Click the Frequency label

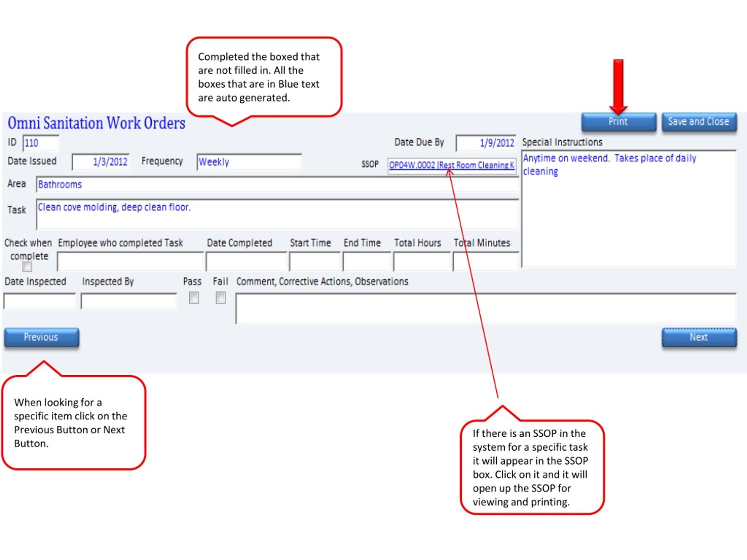point(162,161)
